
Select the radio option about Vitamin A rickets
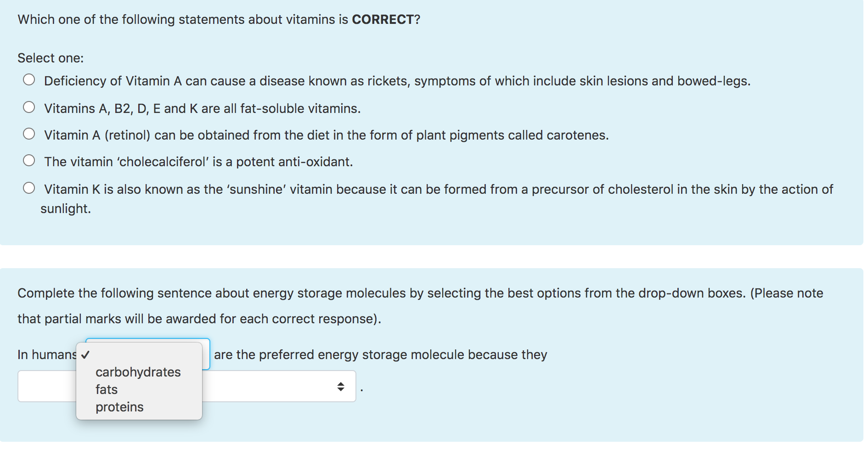[x=29, y=80]
